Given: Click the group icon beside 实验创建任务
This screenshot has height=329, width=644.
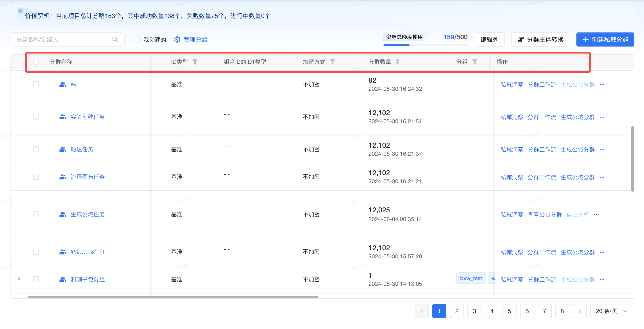Looking at the screenshot, I should click(63, 117).
